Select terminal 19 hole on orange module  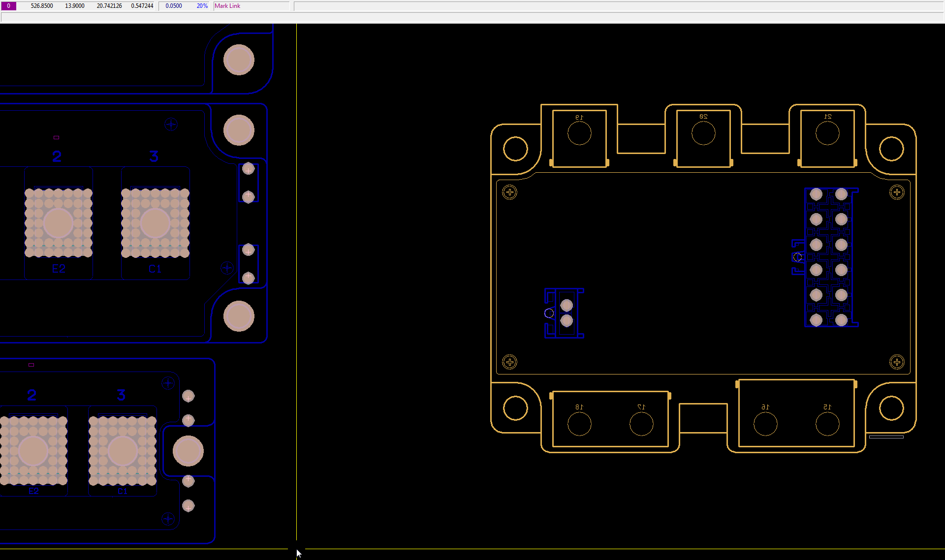[x=579, y=133]
